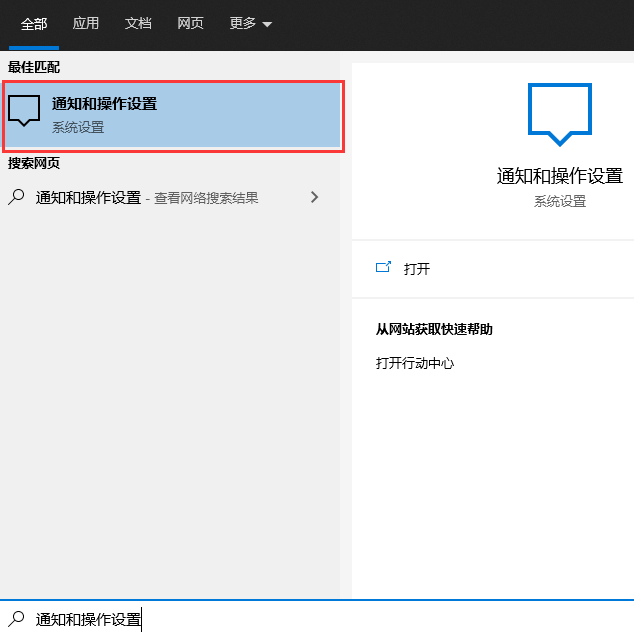Click the speech-bubble icon in best match result

(24, 112)
